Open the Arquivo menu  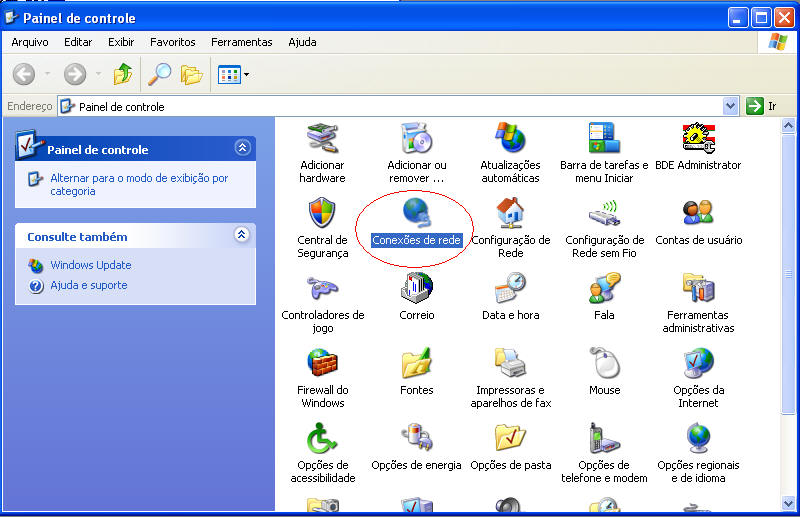click(30, 42)
